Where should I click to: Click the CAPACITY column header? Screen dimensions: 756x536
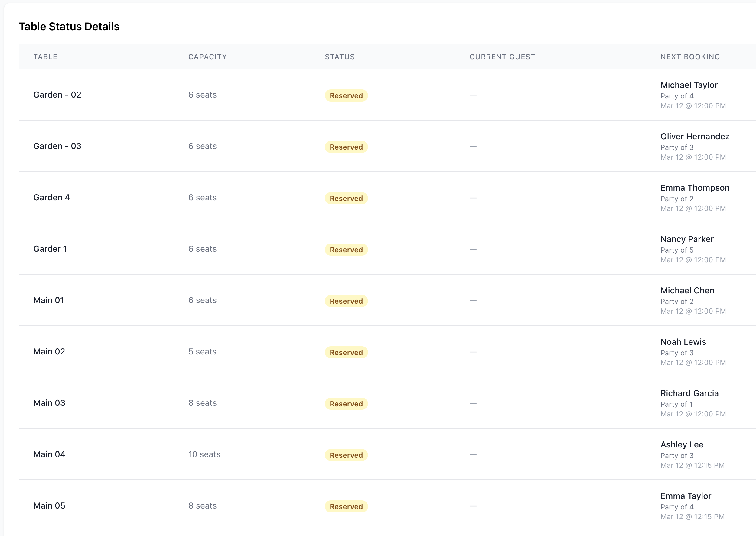point(207,57)
